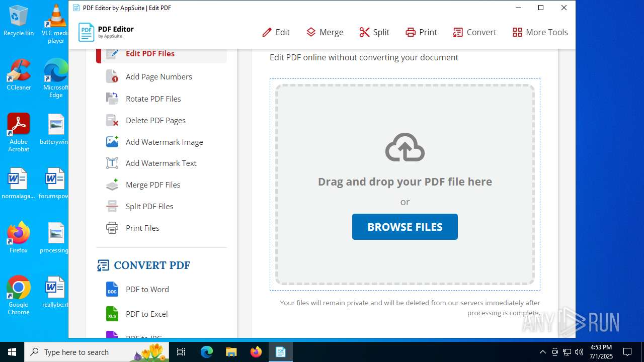Open Adobe Acrobat desktop shortcut
The image size is (644, 362).
click(19, 133)
